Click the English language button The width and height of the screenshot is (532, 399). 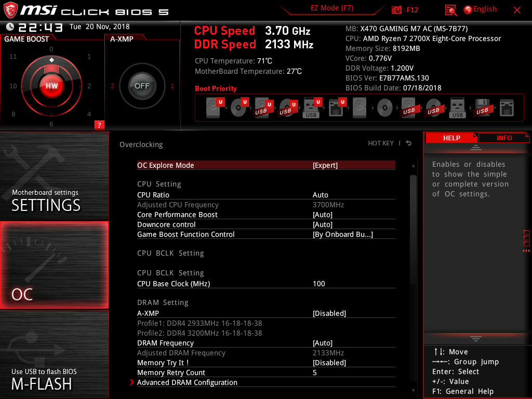[485, 9]
